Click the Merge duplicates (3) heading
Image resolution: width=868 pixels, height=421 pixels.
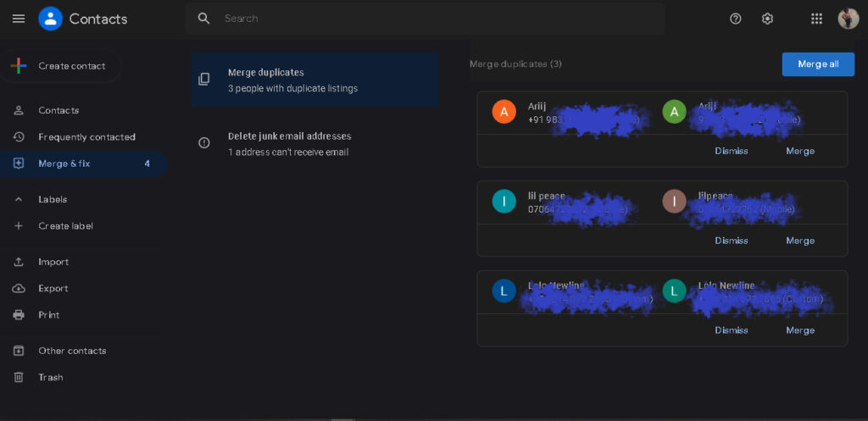point(515,64)
